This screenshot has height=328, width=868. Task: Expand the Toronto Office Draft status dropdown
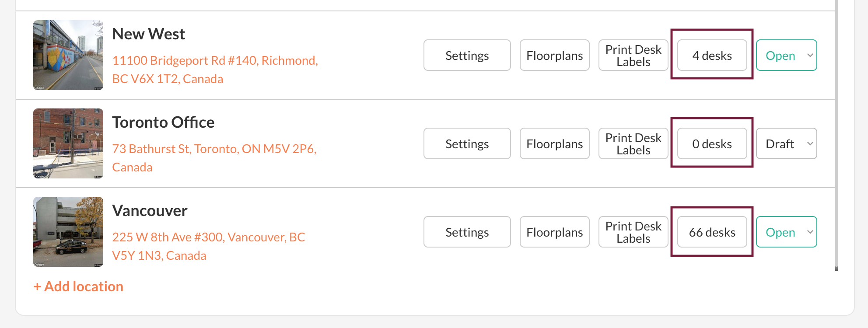[786, 144]
